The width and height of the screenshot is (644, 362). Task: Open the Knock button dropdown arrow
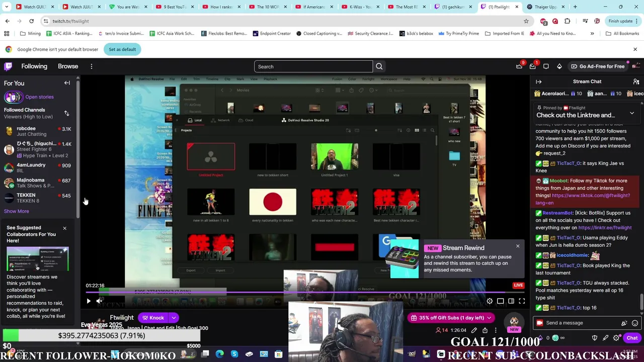174,318
